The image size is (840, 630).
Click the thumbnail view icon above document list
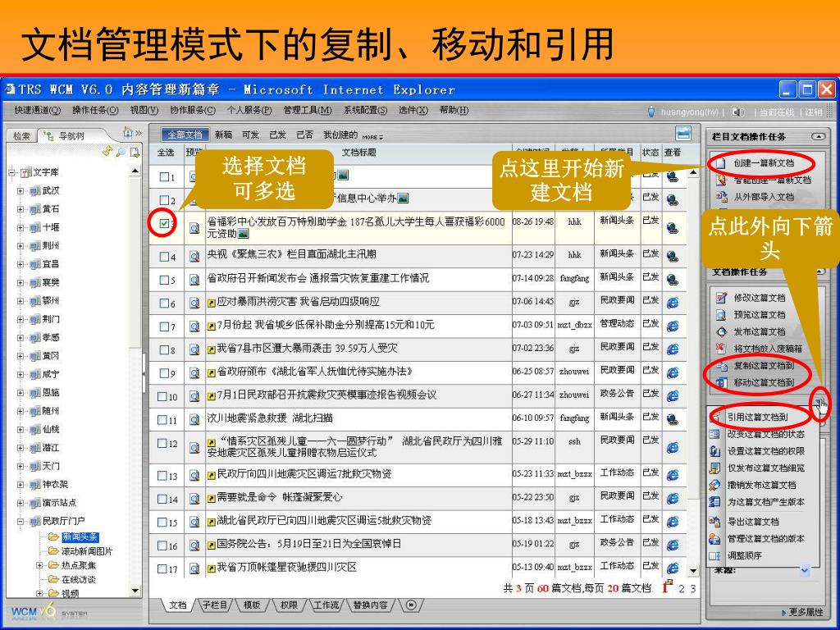(x=683, y=134)
